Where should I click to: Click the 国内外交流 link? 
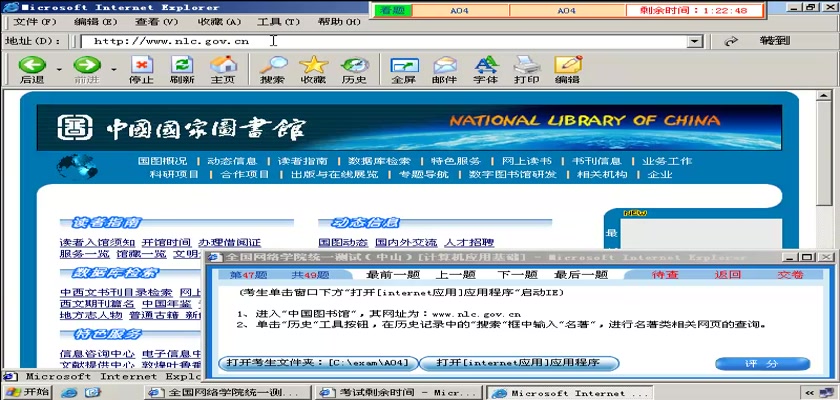(406, 243)
